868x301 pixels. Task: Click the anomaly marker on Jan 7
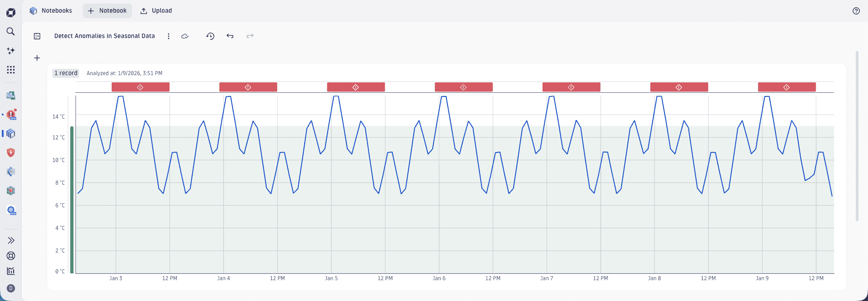(x=571, y=87)
